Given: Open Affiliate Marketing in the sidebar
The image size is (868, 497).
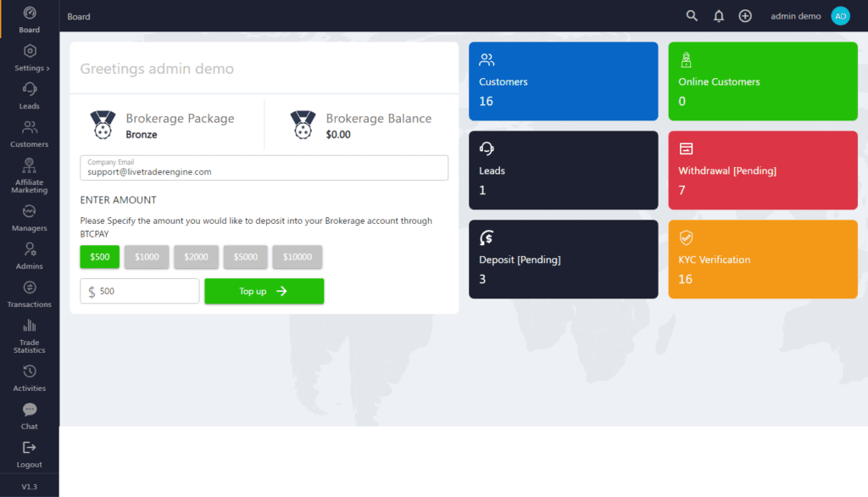Looking at the screenshot, I should coord(30,176).
